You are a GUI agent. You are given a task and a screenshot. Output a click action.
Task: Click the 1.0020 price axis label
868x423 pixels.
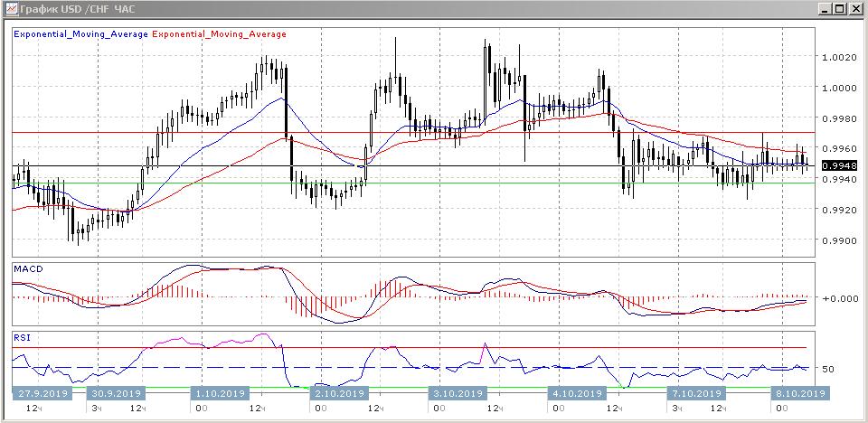coord(839,57)
